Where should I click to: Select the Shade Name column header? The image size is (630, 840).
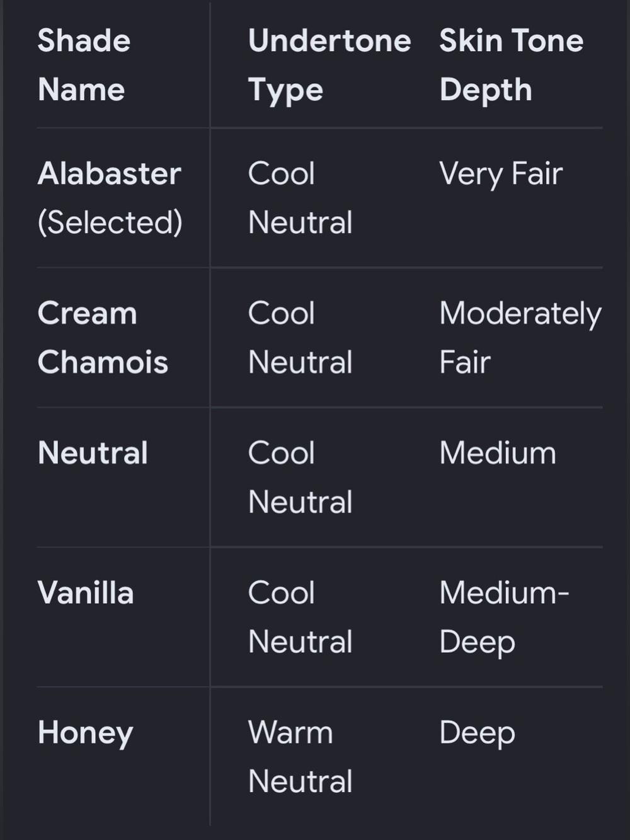(84, 65)
